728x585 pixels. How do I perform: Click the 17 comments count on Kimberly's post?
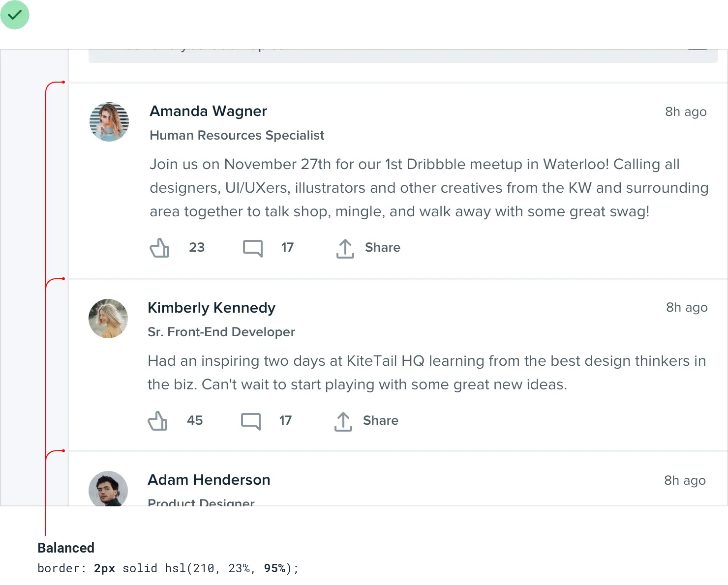pyautogui.click(x=286, y=420)
